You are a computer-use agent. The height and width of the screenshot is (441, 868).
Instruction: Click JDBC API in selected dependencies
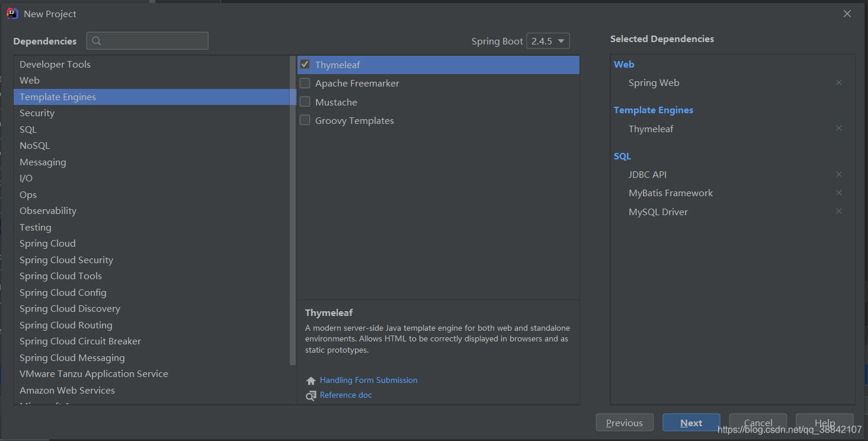pyautogui.click(x=648, y=174)
